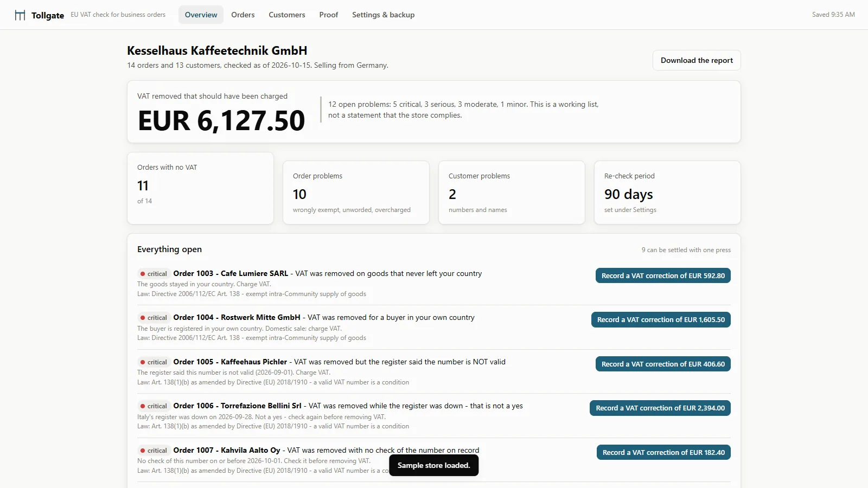Record VAT correction of EUR 182.40
868x488 pixels.
[x=663, y=452]
